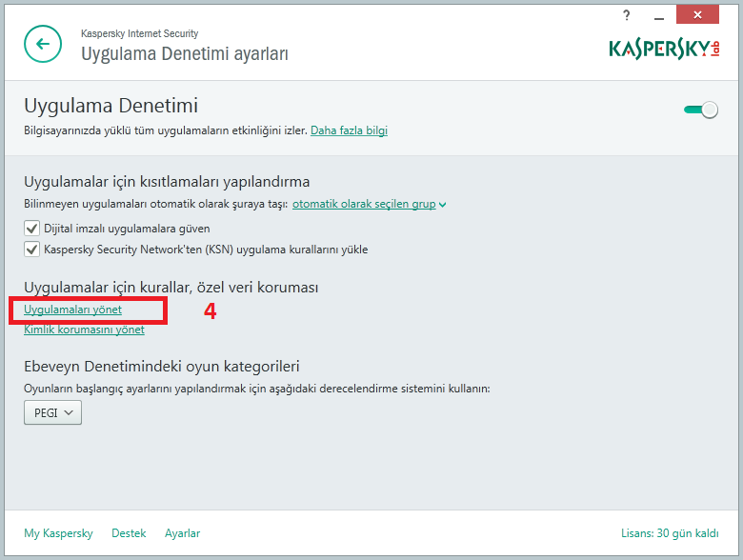Screen dimensions: 743x560
Task: Uncheck Kaspersky Security Network (KSN) rules checkbox
Action: click(31, 250)
